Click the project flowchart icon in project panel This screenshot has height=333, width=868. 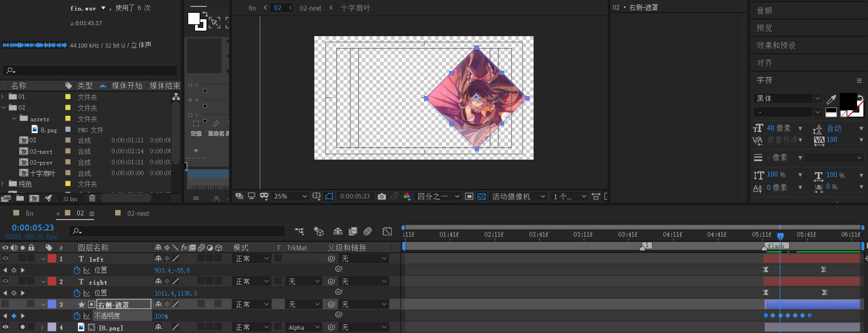pyautogui.click(x=176, y=97)
